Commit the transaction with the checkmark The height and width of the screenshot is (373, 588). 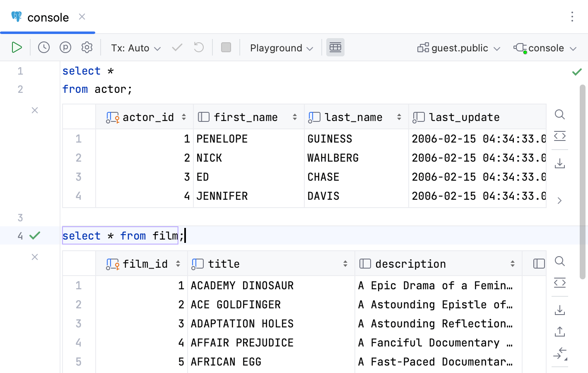pos(177,47)
